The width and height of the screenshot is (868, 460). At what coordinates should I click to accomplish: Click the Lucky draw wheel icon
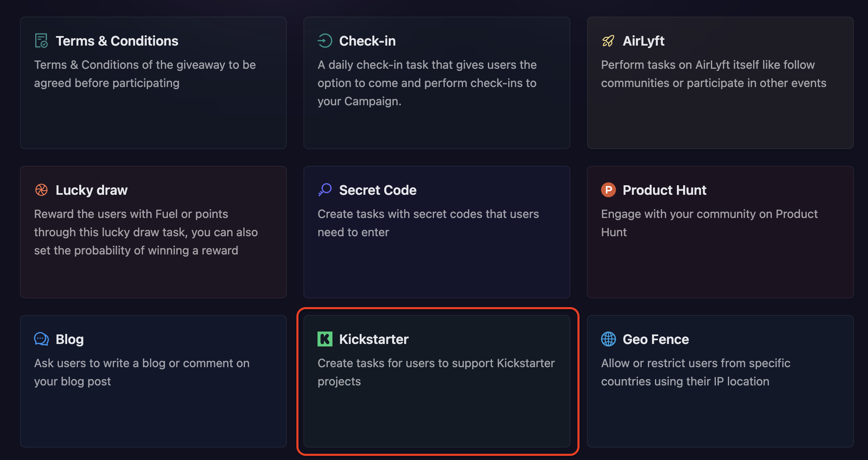(41, 190)
